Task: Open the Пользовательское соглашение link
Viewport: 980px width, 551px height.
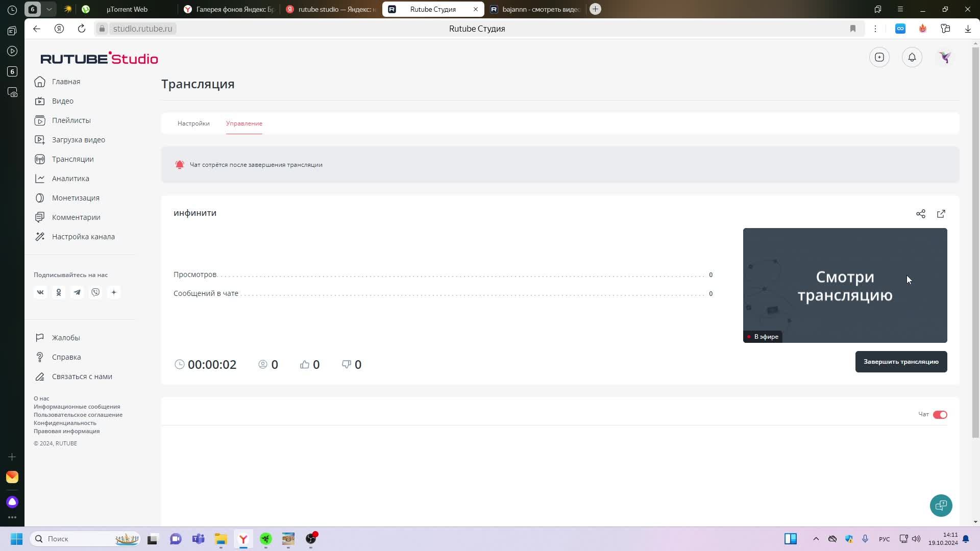Action: point(78,415)
